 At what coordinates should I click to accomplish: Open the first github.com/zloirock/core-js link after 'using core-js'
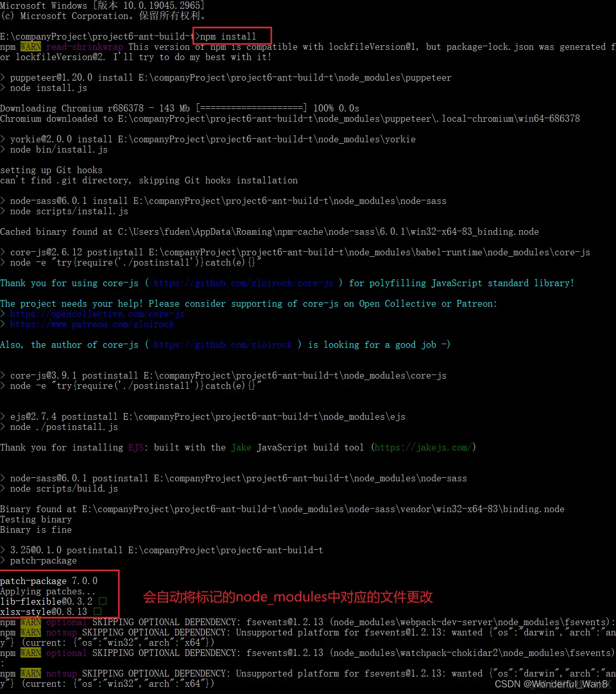pyautogui.click(x=244, y=283)
